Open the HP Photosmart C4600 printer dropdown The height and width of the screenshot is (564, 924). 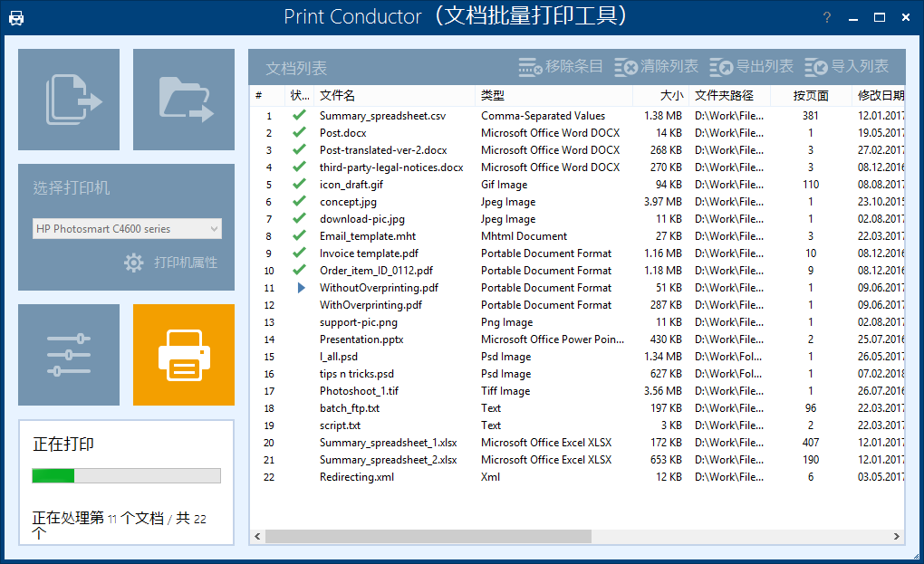pyautogui.click(x=126, y=228)
